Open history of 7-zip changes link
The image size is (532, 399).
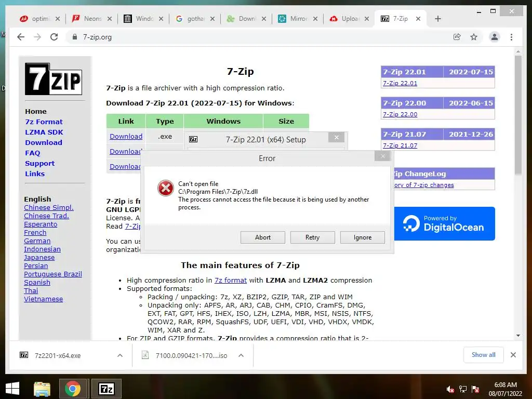click(x=424, y=185)
